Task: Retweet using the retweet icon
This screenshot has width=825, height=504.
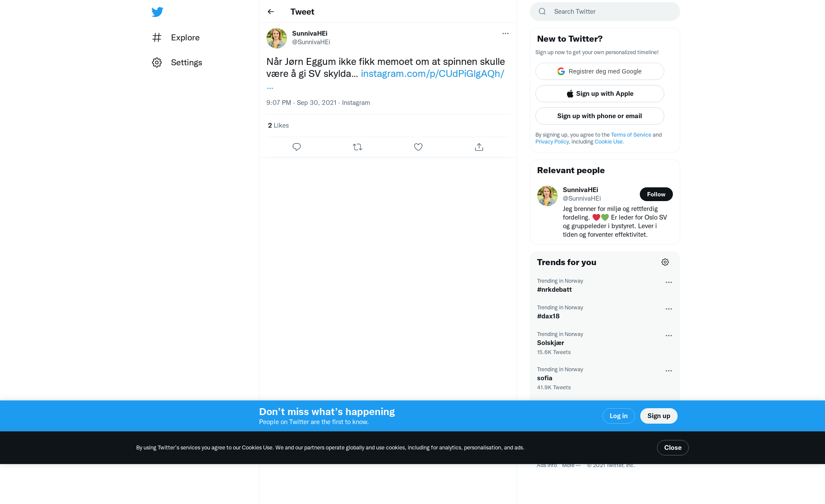Action: pos(357,147)
